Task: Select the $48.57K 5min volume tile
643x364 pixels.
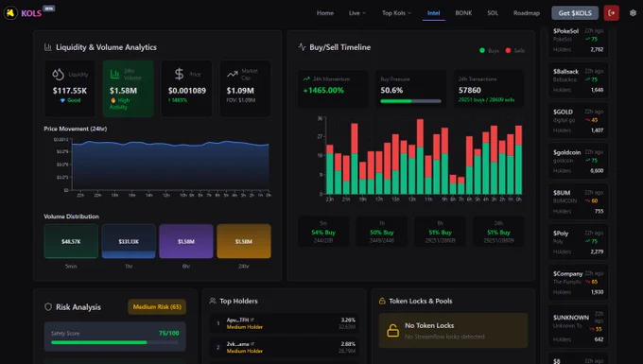Action: [71, 241]
